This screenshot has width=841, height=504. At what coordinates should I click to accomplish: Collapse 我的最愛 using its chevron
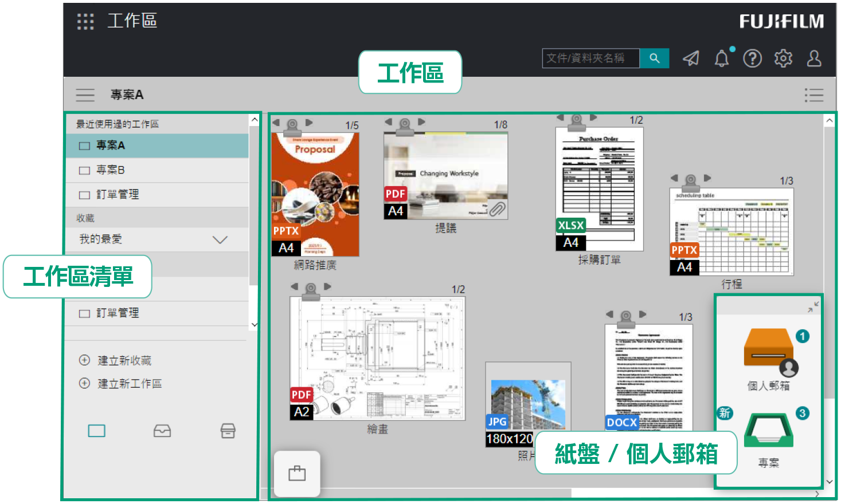220,239
